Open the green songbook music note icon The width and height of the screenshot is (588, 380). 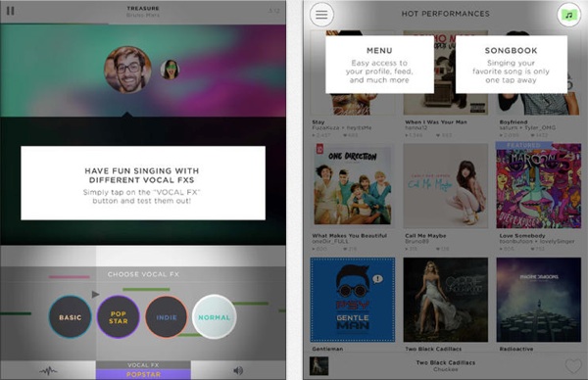[x=568, y=15]
